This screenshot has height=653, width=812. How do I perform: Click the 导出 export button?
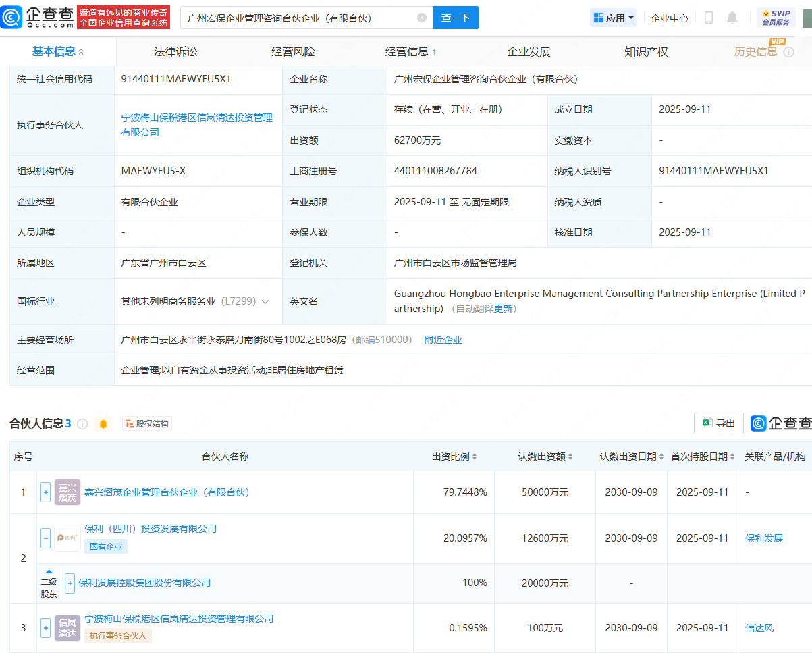click(719, 423)
